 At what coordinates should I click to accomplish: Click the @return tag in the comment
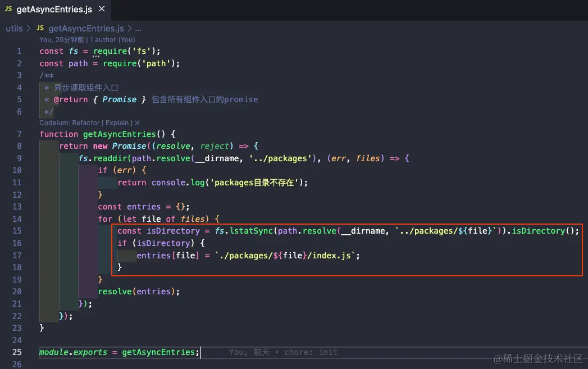pos(71,100)
